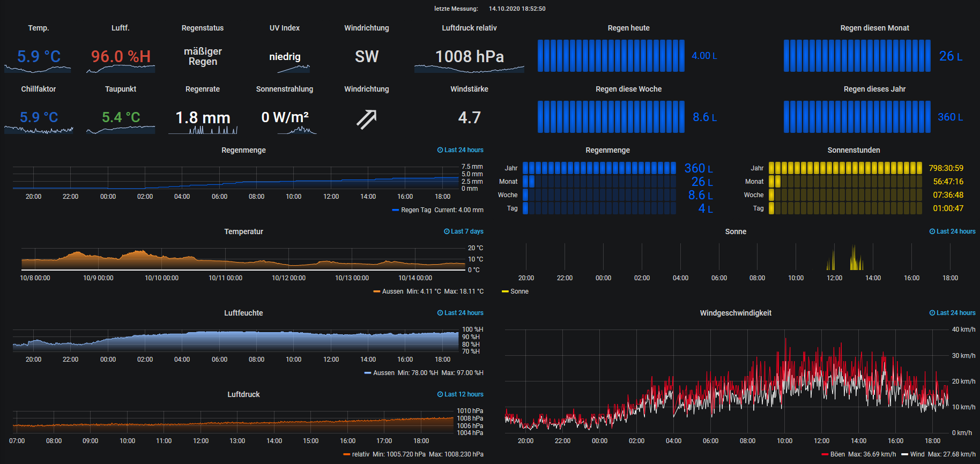This screenshot has width=980, height=464.
Task: Open the Regenstatus panel title menu
Action: coord(203,28)
